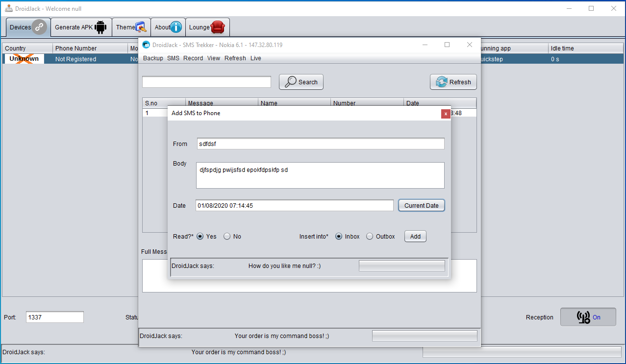626x364 pixels.
Task: Open the View menu
Action: 214,58
